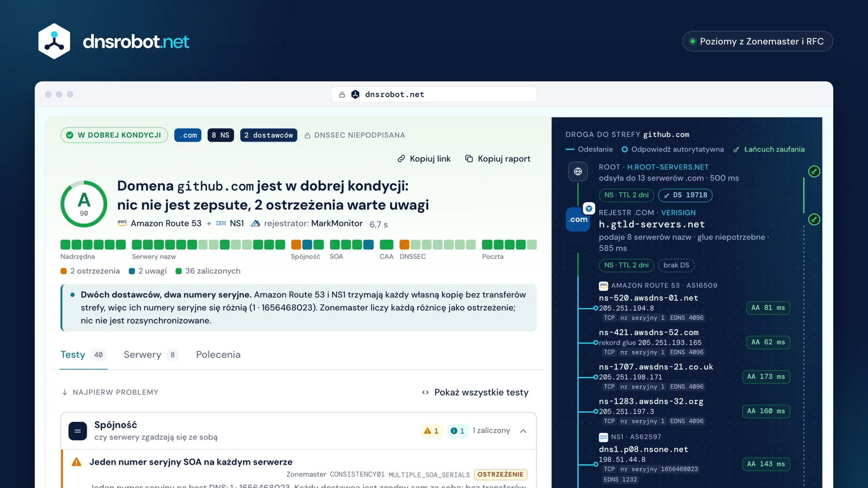Open the Testy tab

point(84,355)
